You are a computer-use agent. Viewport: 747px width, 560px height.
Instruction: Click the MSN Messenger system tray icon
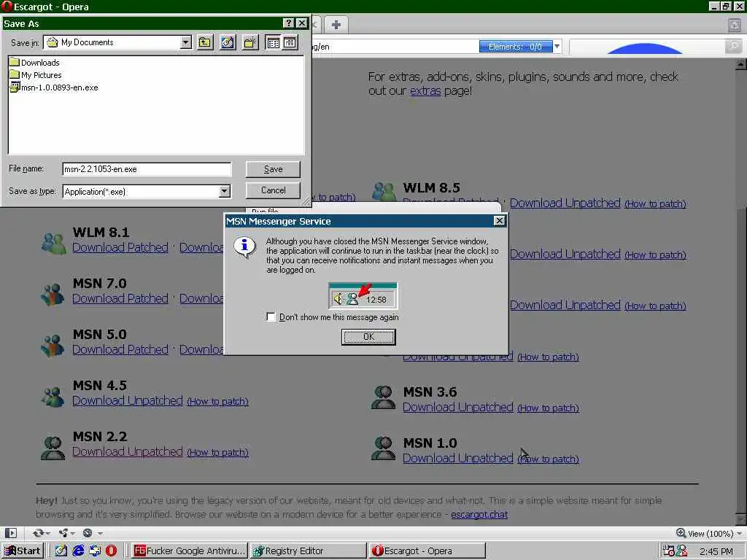(x=682, y=551)
